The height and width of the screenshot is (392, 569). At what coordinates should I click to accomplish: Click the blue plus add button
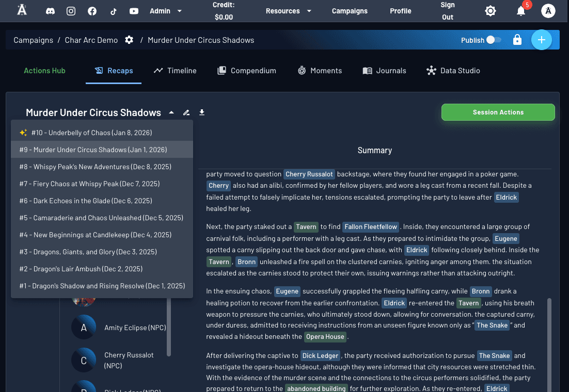[x=541, y=40]
